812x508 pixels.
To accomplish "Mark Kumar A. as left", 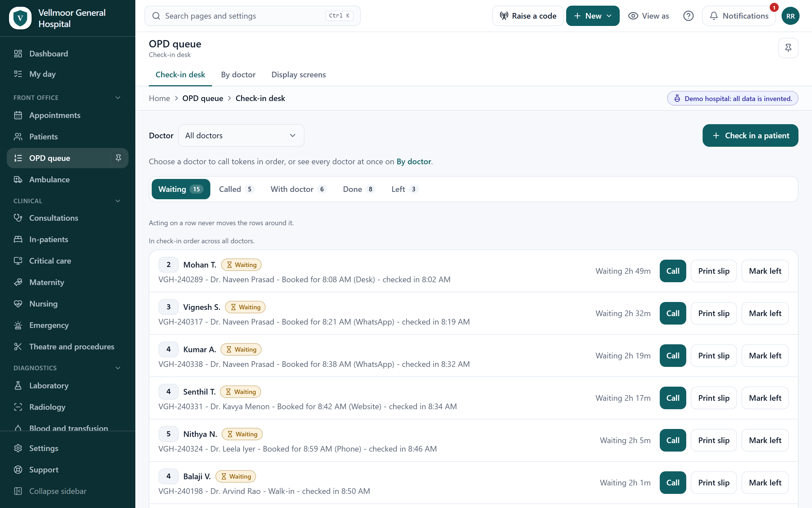I will point(765,356).
